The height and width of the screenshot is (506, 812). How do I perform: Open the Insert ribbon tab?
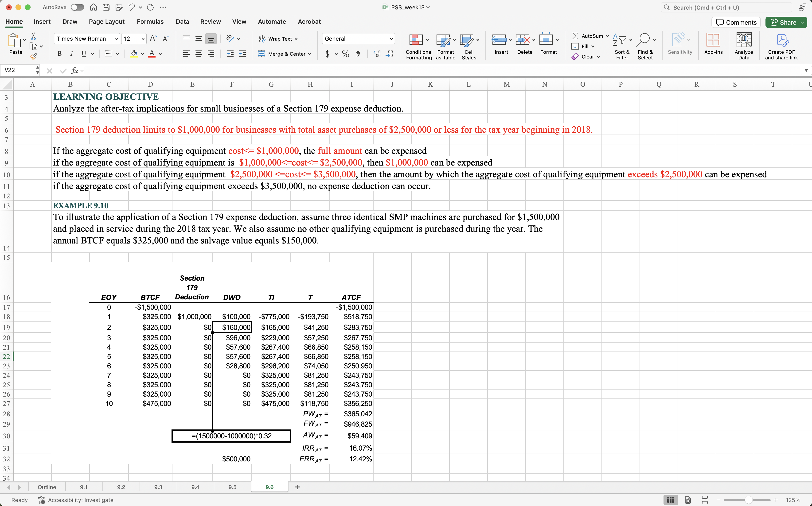(x=42, y=21)
